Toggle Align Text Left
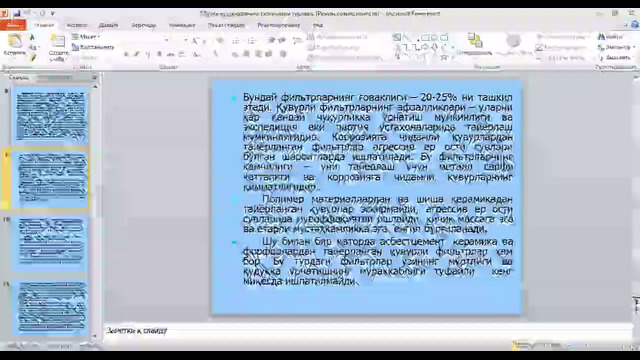 (235, 53)
